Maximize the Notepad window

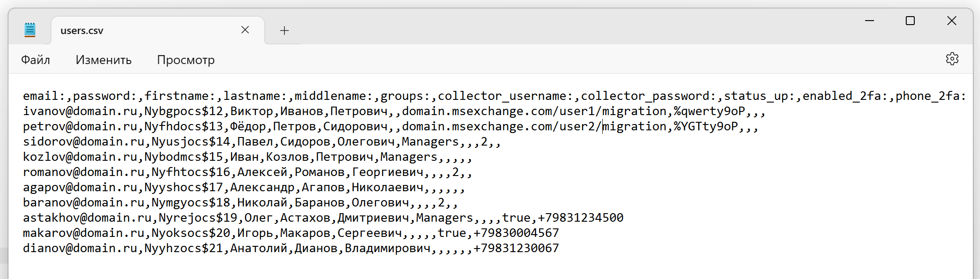(910, 21)
